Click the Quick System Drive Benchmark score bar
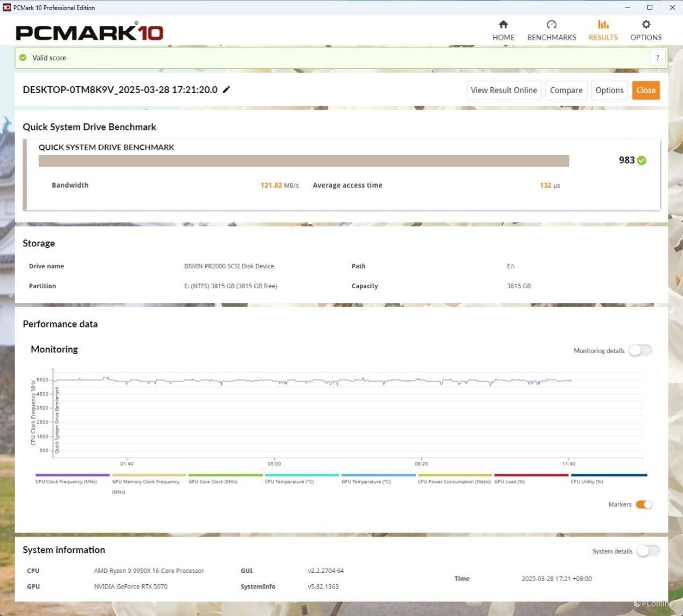Viewport: 683px width, 616px height. click(x=303, y=161)
